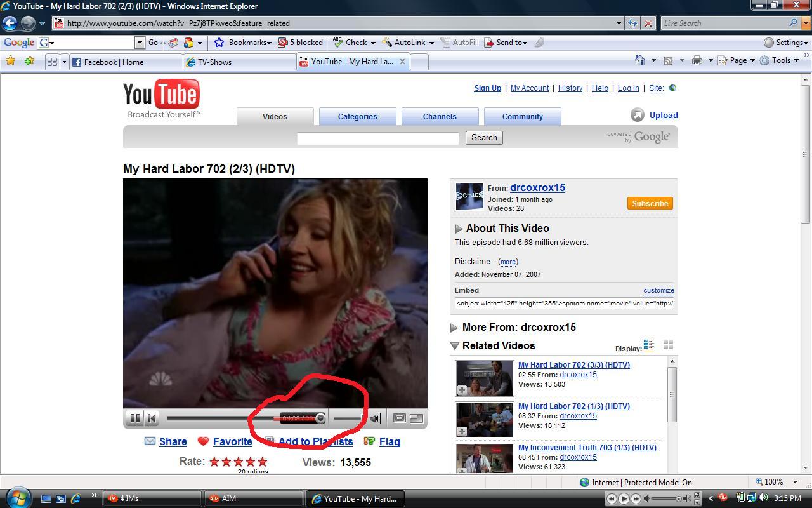Click the IE forward arrow button
Screen dimensions: 812x508
coord(28,23)
